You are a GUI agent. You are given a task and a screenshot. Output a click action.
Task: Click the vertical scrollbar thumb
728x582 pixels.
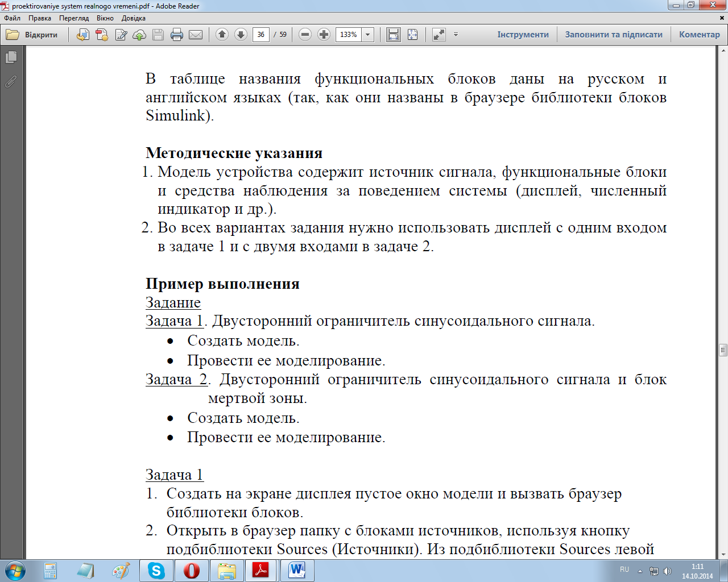(x=723, y=350)
